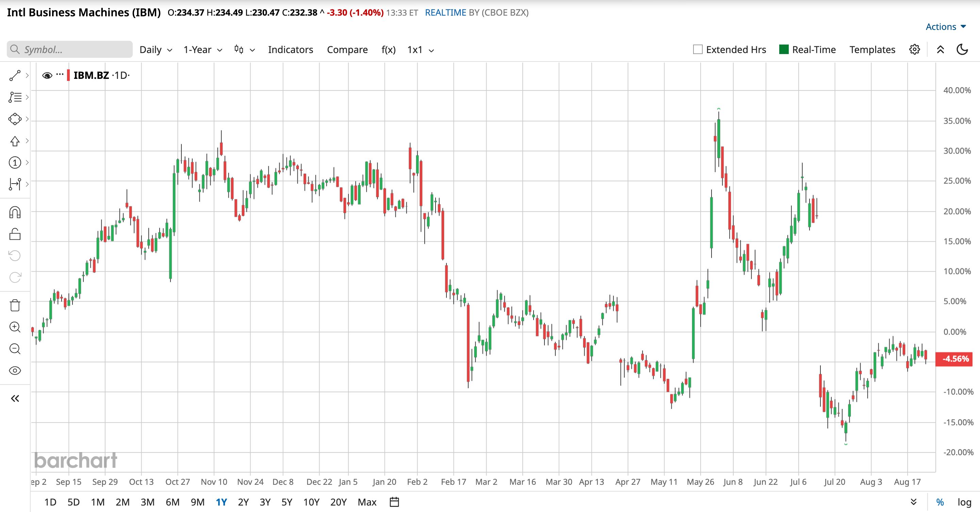Delete drawings with the trash icon
This screenshot has width=980, height=512.
coord(15,305)
